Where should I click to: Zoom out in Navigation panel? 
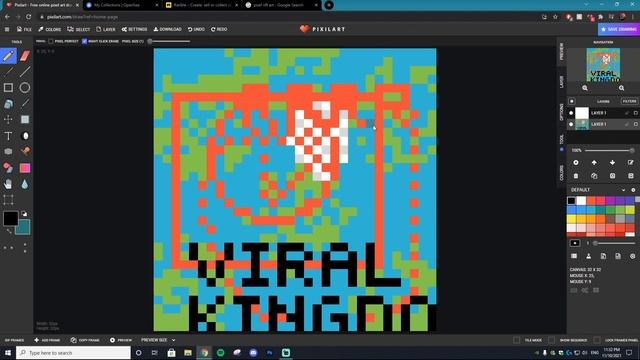tap(585, 88)
